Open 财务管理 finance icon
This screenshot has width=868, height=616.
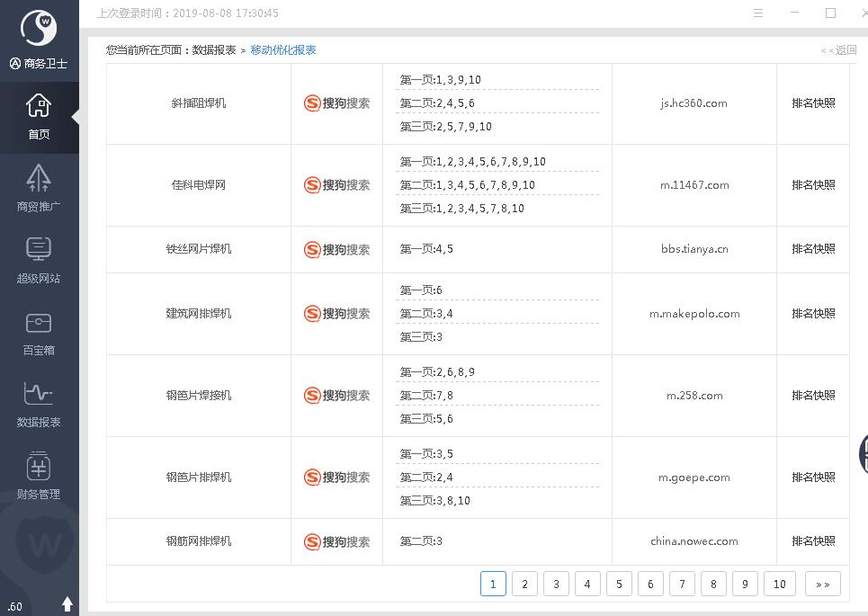tap(39, 475)
